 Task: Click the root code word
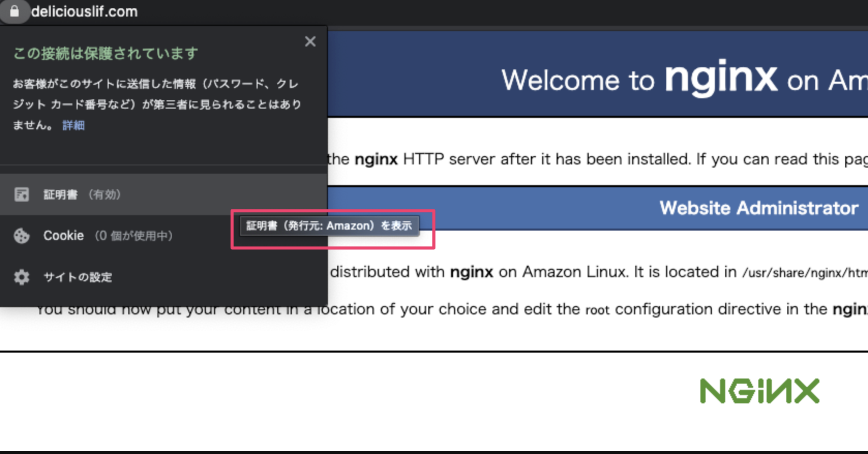(597, 310)
